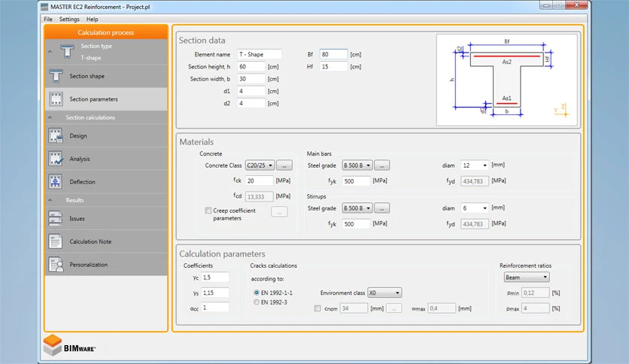Open the Environment class X0 dropdown
The width and height of the screenshot is (629, 364).
point(384,293)
